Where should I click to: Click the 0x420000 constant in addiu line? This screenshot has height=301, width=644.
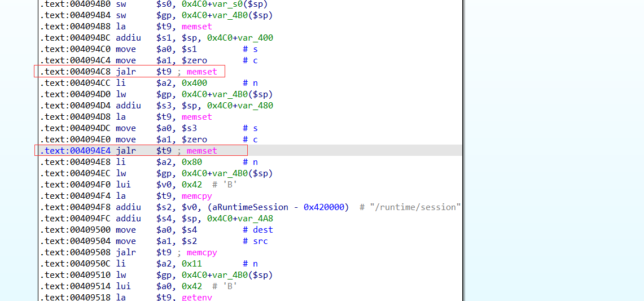[326, 207]
